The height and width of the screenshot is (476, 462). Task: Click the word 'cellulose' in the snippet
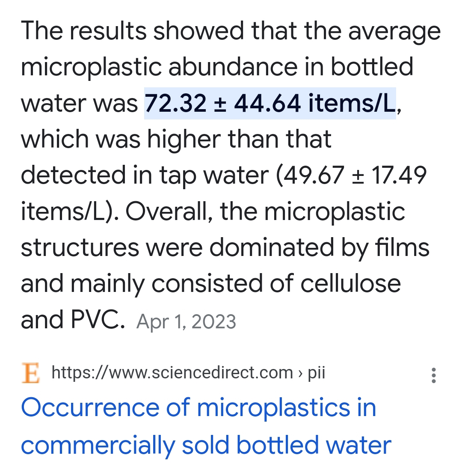[x=351, y=284]
